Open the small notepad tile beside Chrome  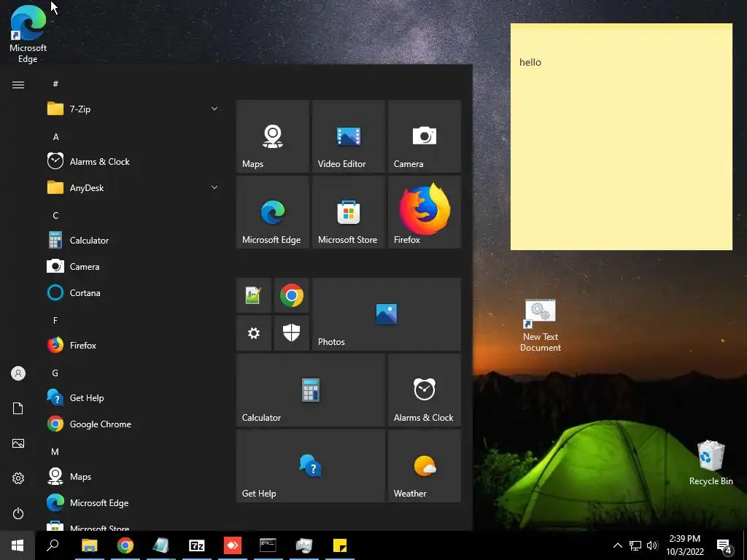click(x=253, y=295)
